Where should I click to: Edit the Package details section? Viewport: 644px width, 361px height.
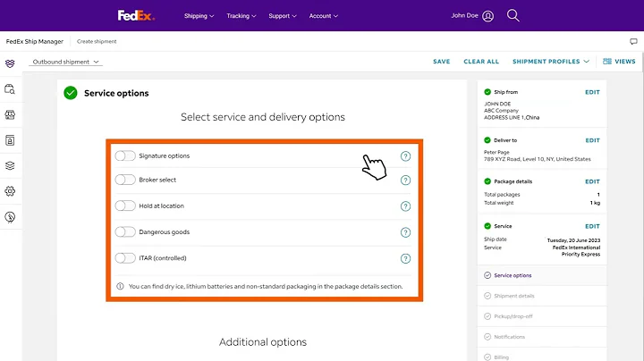point(592,181)
